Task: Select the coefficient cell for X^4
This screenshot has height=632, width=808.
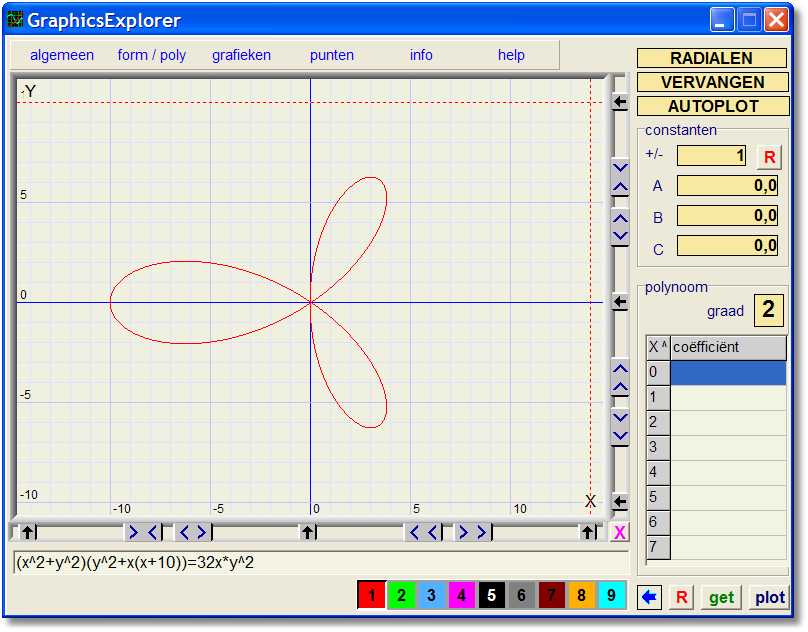Action: [x=728, y=473]
